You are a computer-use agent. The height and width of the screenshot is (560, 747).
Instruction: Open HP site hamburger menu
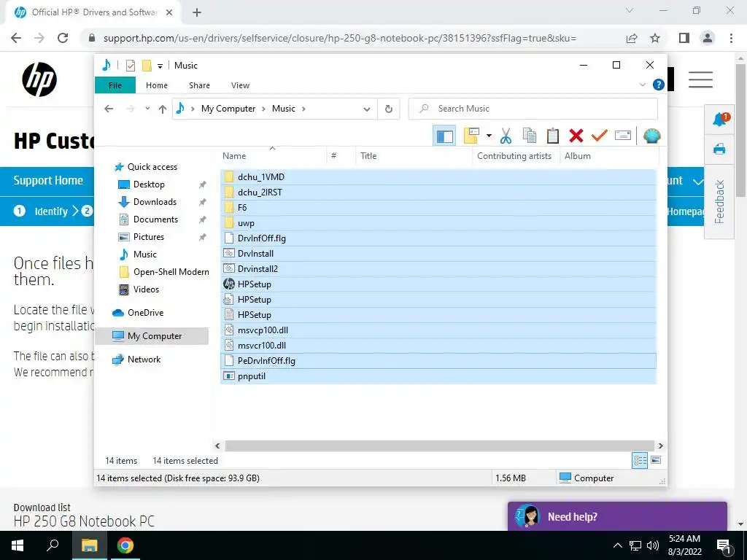[x=700, y=79]
